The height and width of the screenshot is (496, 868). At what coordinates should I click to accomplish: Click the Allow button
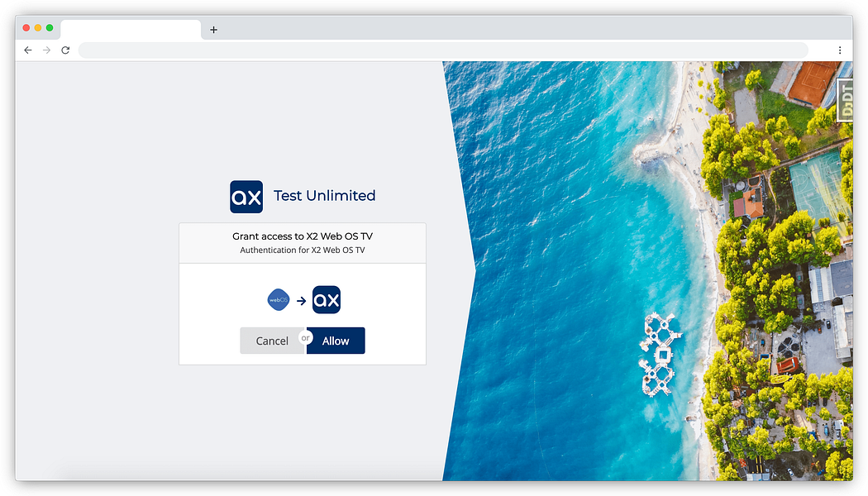pyautogui.click(x=336, y=341)
